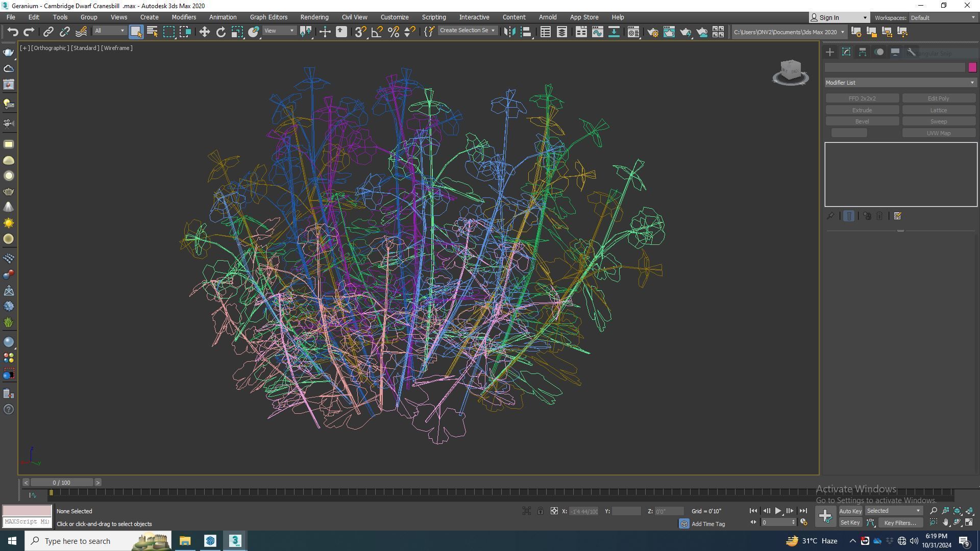Image resolution: width=980 pixels, height=551 pixels.
Task: Open the Rendering menu
Action: (314, 17)
